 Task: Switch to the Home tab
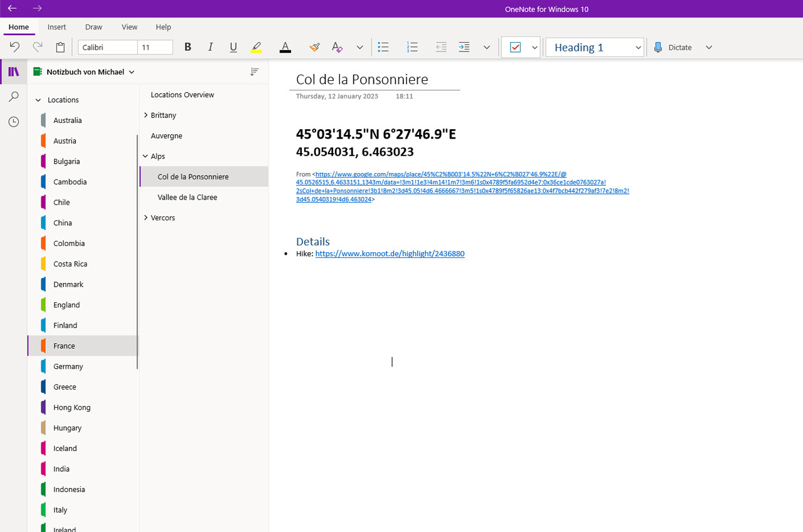(19, 27)
